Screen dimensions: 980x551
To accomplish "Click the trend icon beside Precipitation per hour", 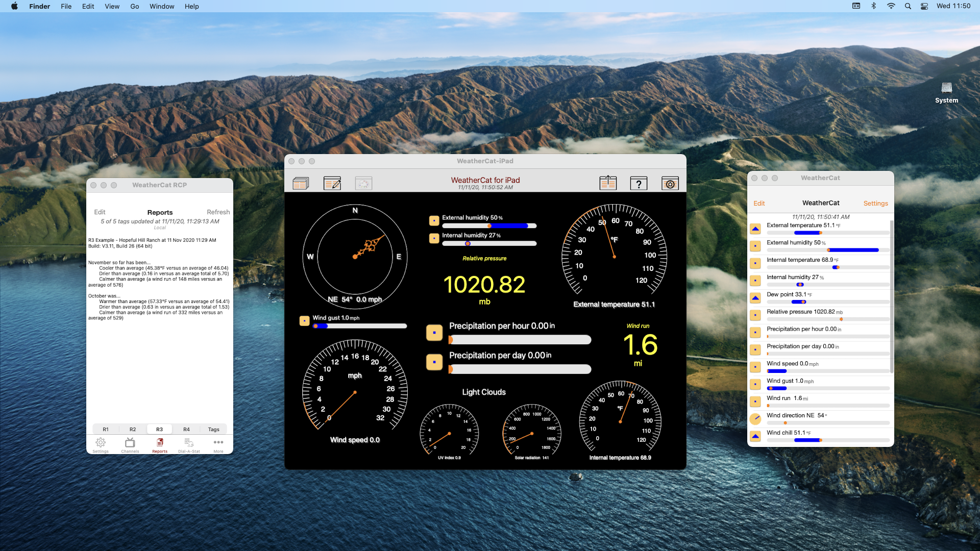I will [434, 333].
